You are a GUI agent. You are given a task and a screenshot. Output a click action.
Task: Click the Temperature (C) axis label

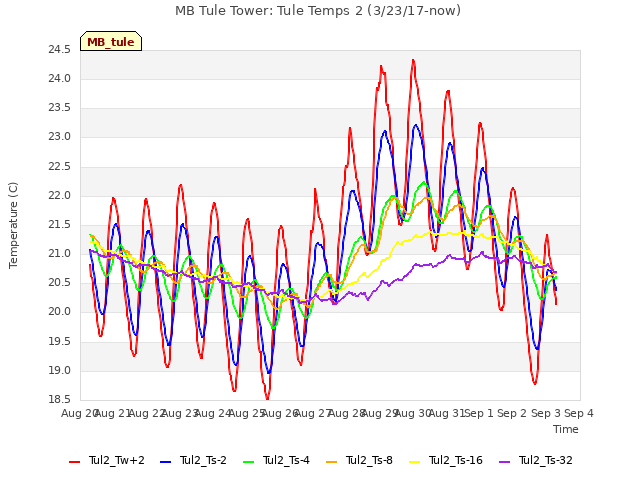point(13,225)
